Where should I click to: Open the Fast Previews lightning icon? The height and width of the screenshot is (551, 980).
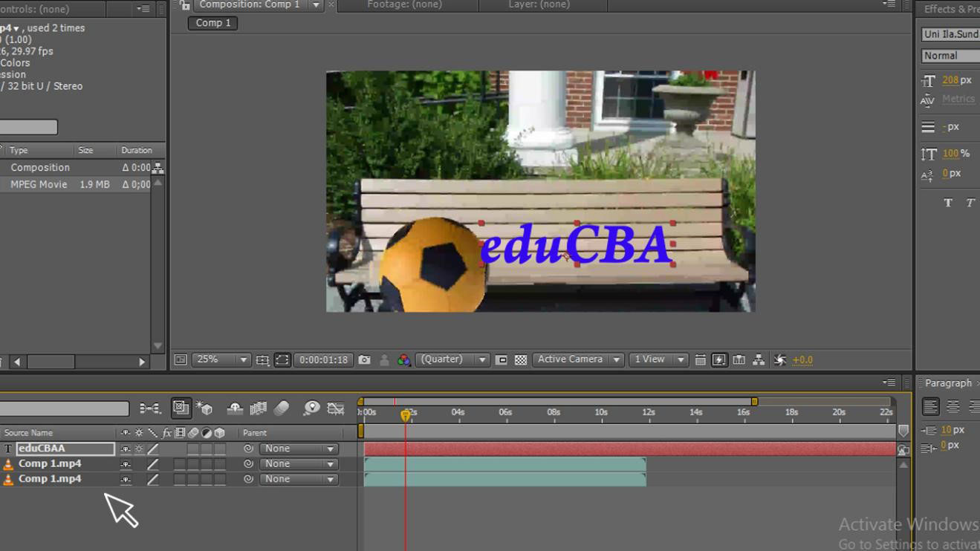[719, 359]
